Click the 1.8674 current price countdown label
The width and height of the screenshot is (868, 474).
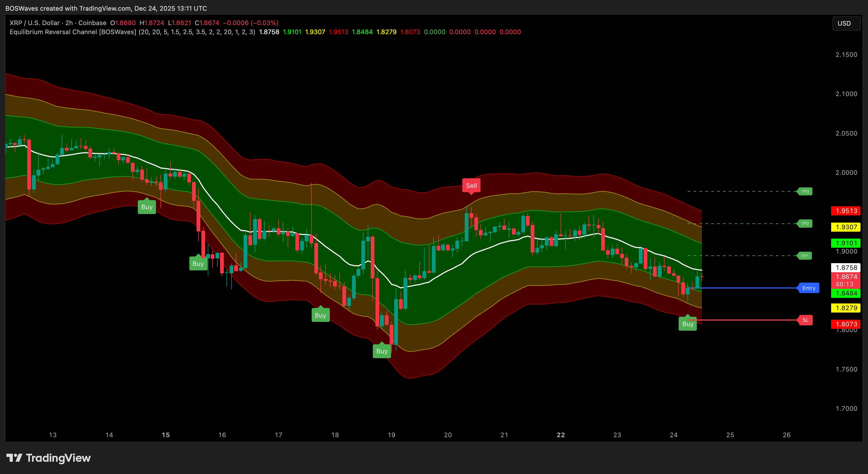pyautogui.click(x=846, y=280)
